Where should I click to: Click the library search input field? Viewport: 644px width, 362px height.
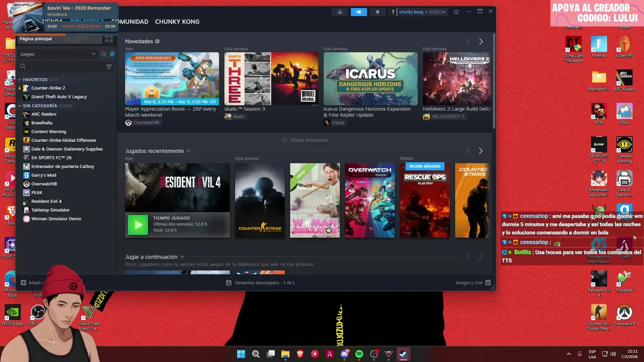point(65,66)
